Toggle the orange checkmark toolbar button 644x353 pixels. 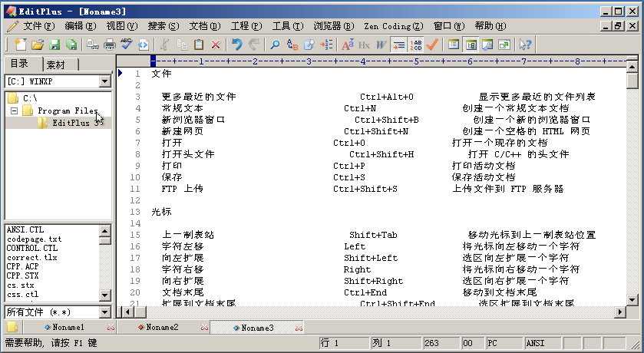[x=432, y=45]
